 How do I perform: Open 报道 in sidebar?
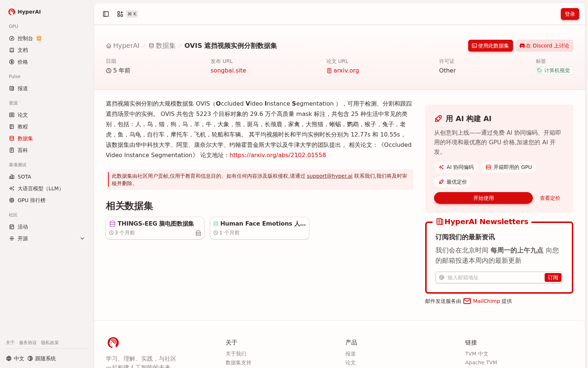pyautogui.click(x=23, y=88)
